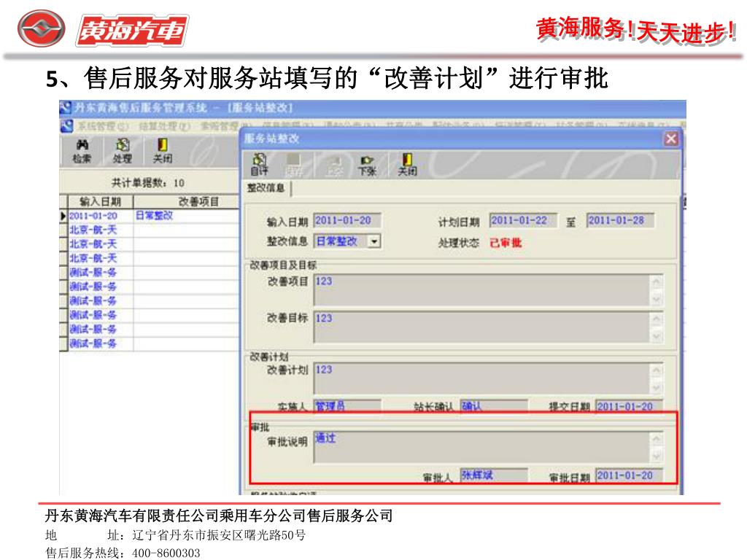The height and width of the screenshot is (560, 747).
Task: Click the scroll-down arrow of 改善目标 text area
Action: pos(657,336)
